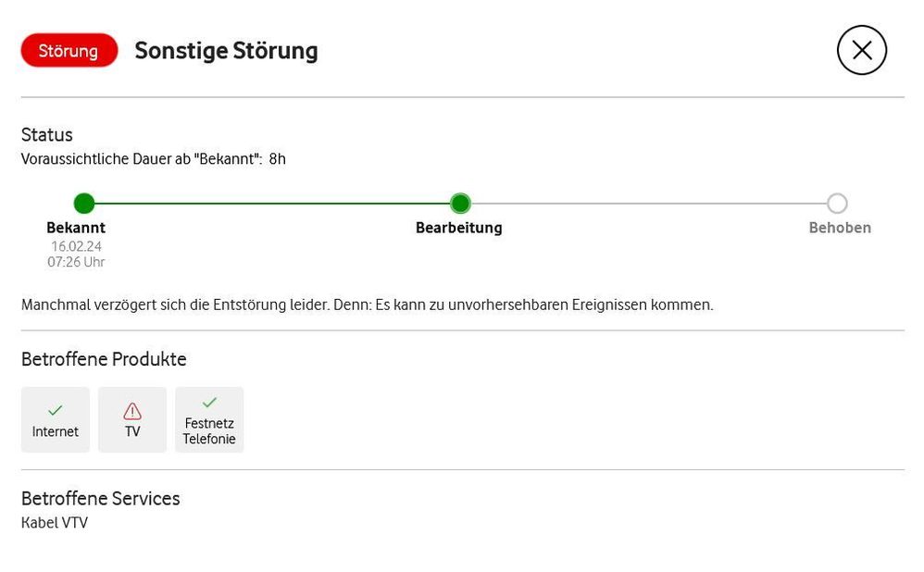Image resolution: width=924 pixels, height=572 pixels.
Task: Click the Bekannt green status dot
Action: 84,204
